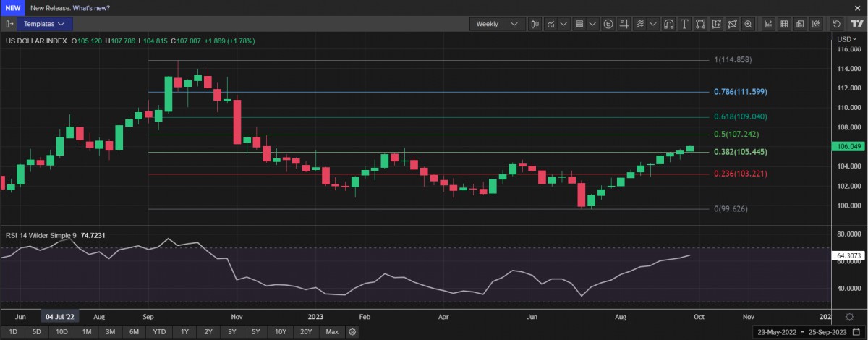This screenshot has height=340, width=868.
Task: Select the candlestick chart type icon
Action: pyautogui.click(x=535, y=24)
